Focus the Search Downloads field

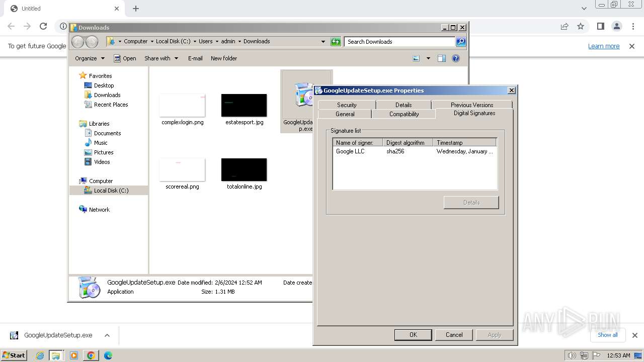(400, 42)
